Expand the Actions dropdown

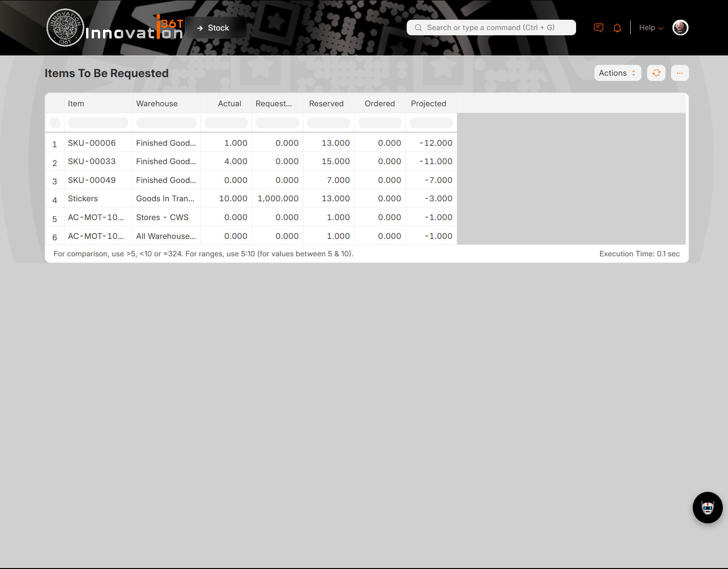click(617, 73)
